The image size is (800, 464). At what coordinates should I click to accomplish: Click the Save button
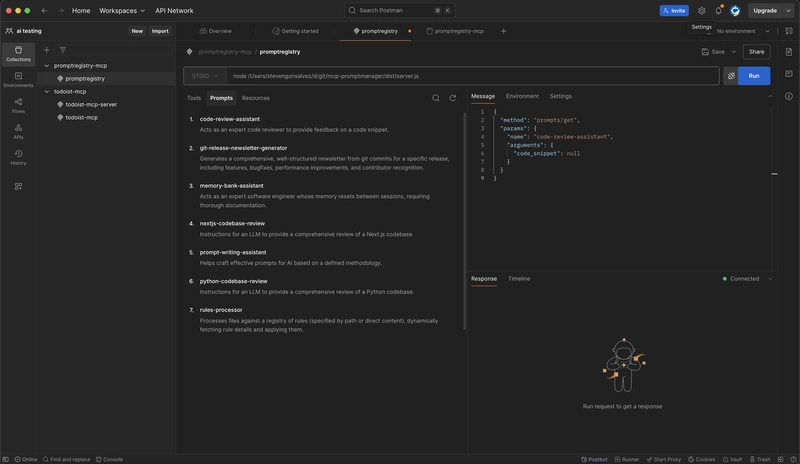pyautogui.click(x=713, y=52)
